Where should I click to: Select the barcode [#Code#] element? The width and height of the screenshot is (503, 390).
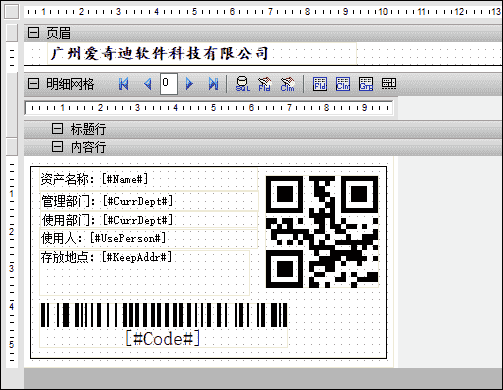163,325
